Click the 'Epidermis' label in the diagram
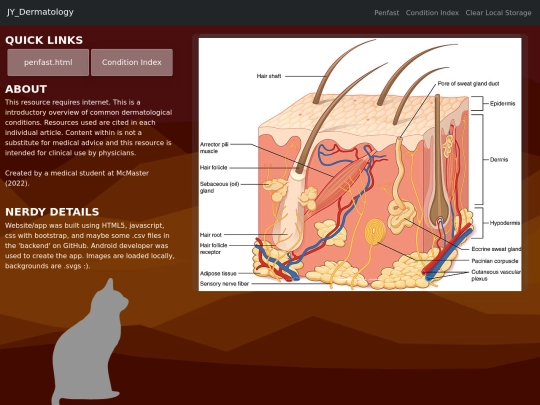This screenshot has height=405, width=540. (502, 103)
